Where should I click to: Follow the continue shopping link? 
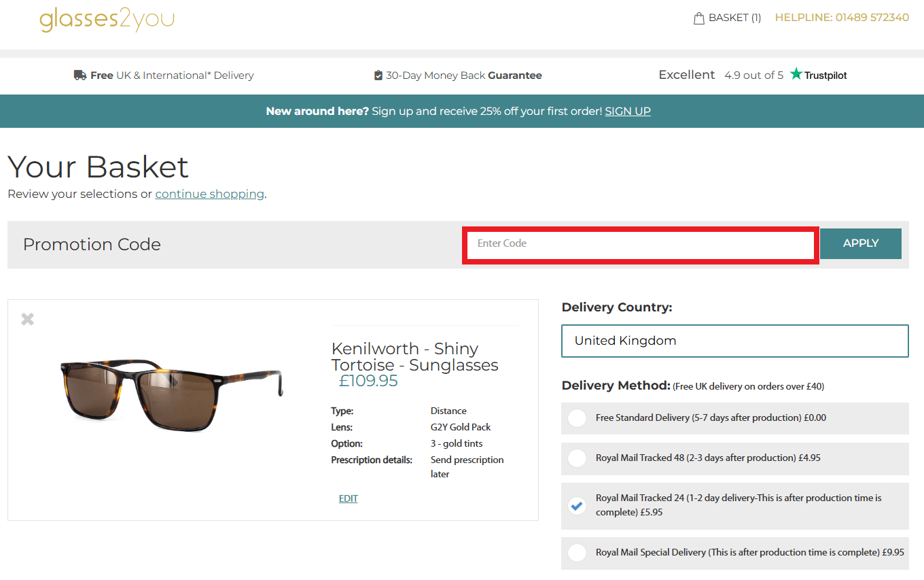209,194
